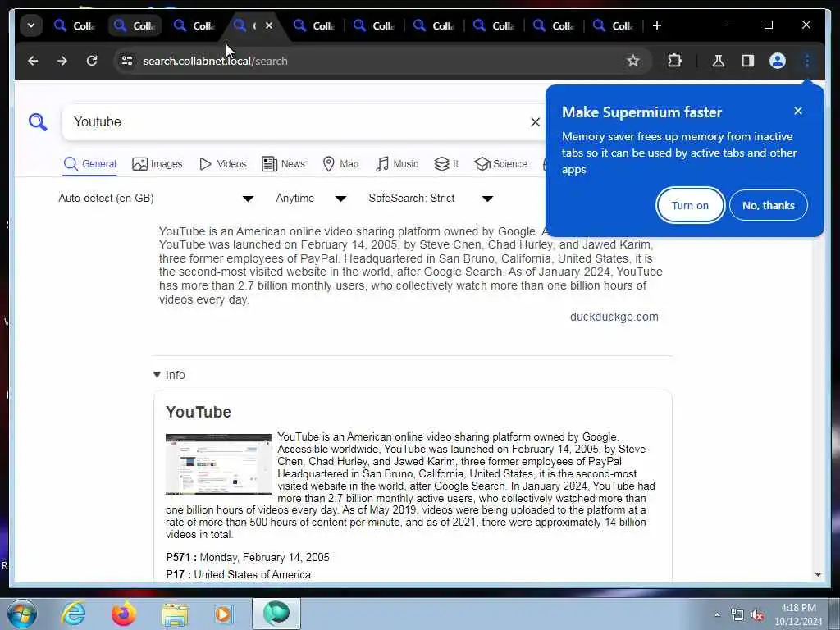Click the Supermium taskbar button

(276, 614)
